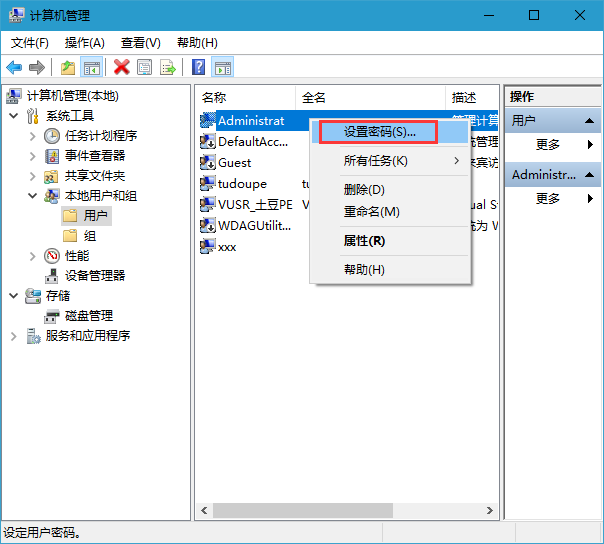Choose 属性(R) from context menu

click(x=391, y=241)
